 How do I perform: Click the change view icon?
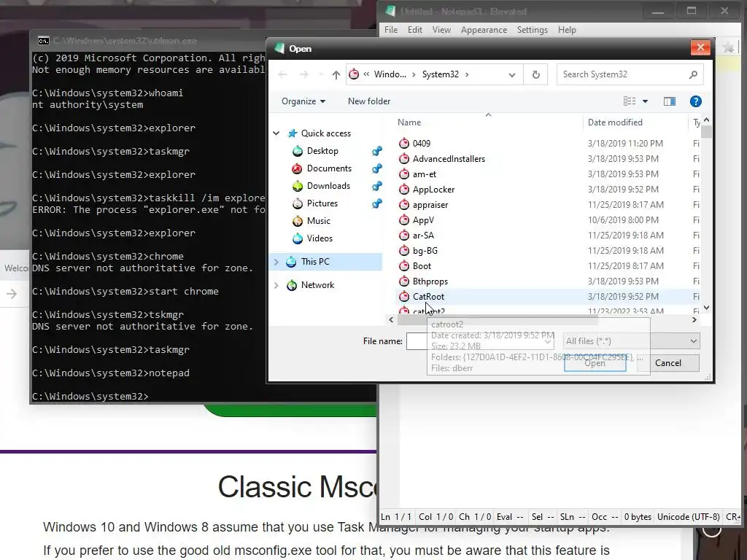tap(630, 101)
